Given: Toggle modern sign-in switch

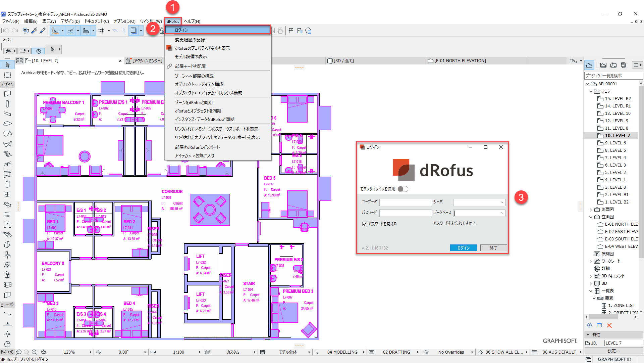Looking at the screenshot, I should tap(402, 189).
